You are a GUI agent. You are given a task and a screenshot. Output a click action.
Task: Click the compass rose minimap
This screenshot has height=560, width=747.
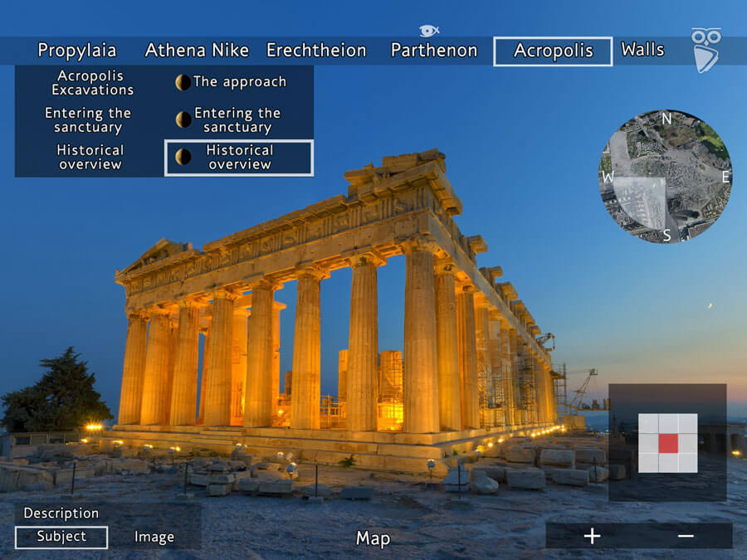(666, 176)
